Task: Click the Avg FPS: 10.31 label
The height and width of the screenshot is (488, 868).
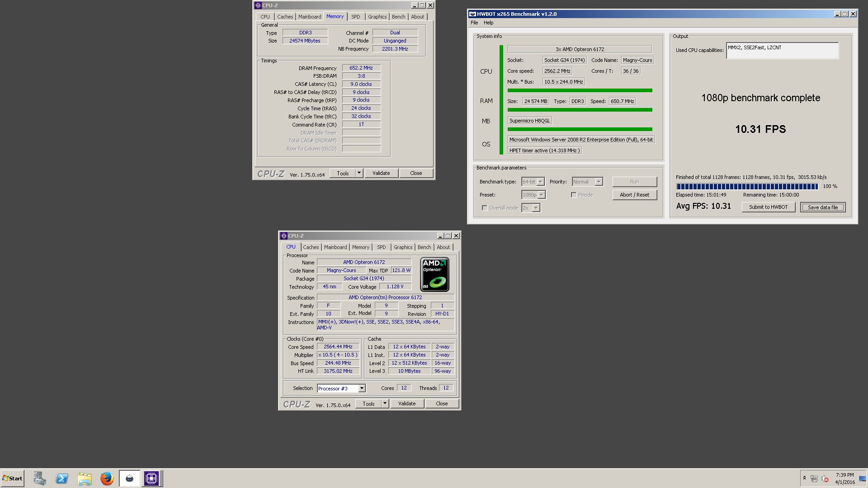Action: [703, 206]
